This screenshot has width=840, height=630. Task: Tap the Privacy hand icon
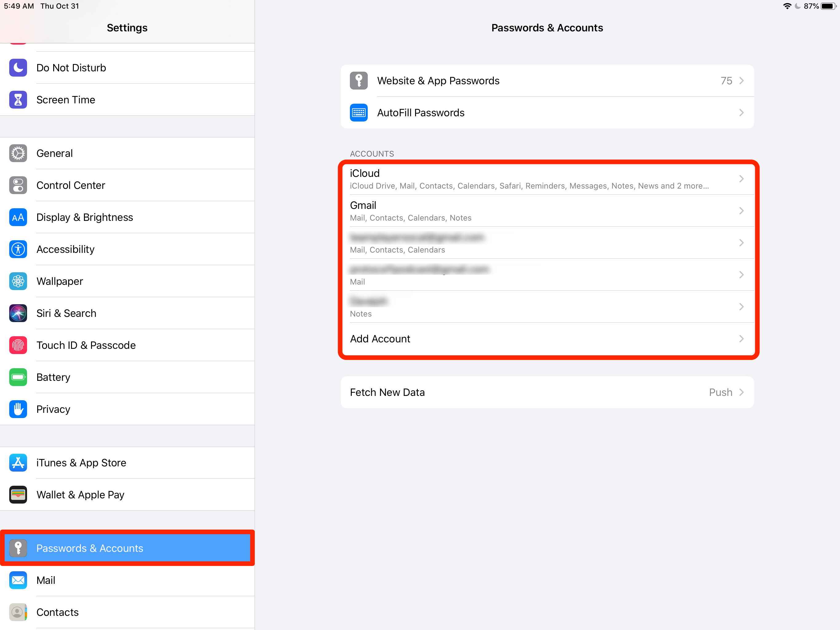pyautogui.click(x=18, y=409)
